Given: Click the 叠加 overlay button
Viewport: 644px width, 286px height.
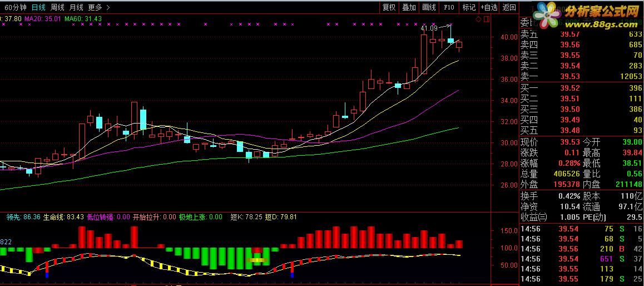Looking at the screenshot, I should click(x=409, y=7).
